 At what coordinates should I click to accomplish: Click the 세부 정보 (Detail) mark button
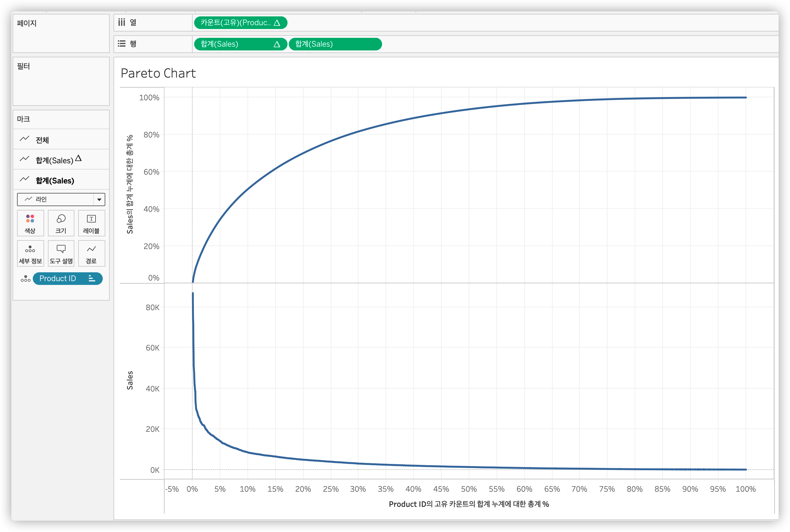30,253
